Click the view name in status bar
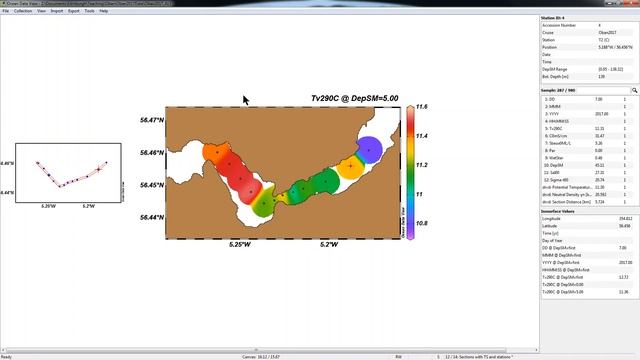 tap(479, 357)
